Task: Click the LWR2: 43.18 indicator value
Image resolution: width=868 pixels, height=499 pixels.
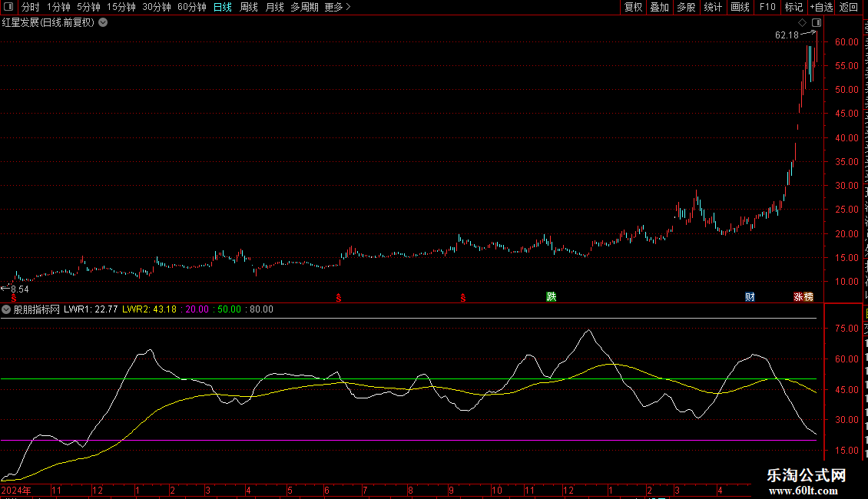Action: click(149, 309)
